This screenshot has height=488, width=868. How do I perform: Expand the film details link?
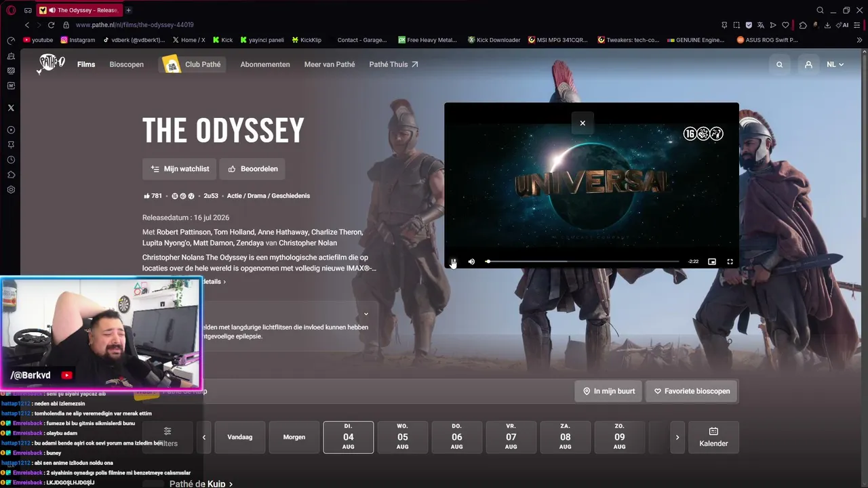(214, 281)
